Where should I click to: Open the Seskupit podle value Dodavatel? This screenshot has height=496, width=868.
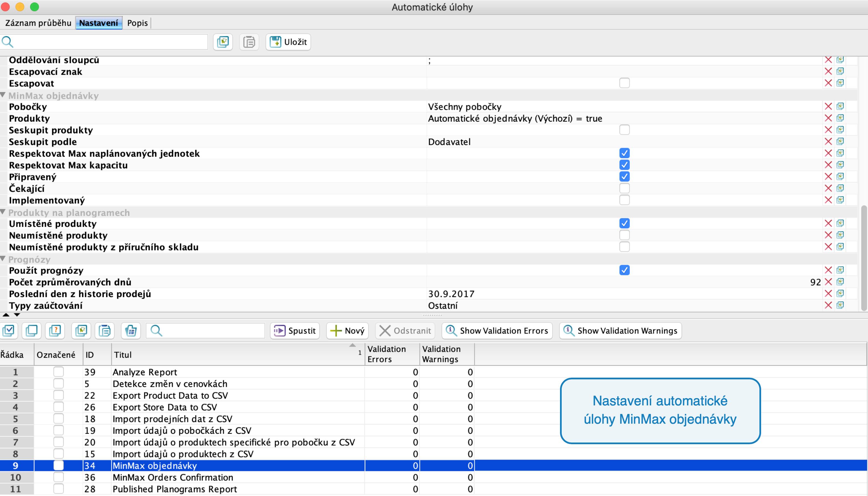pyautogui.click(x=449, y=142)
